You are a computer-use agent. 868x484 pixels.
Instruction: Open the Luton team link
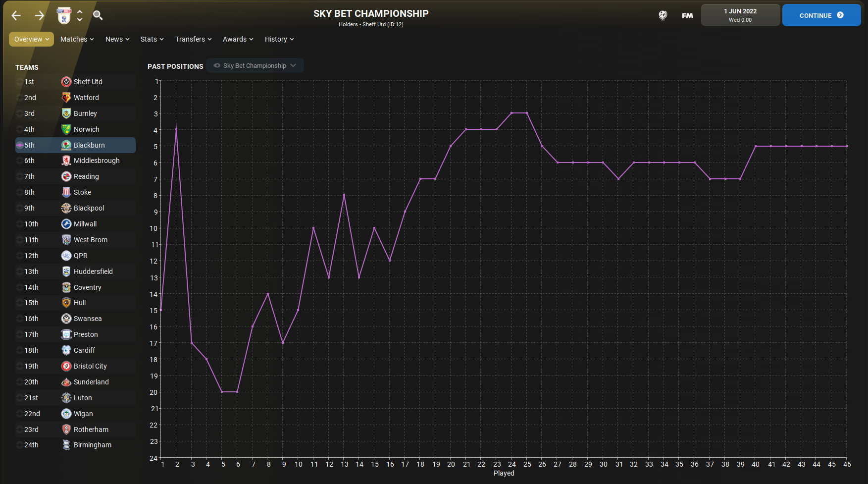click(83, 398)
